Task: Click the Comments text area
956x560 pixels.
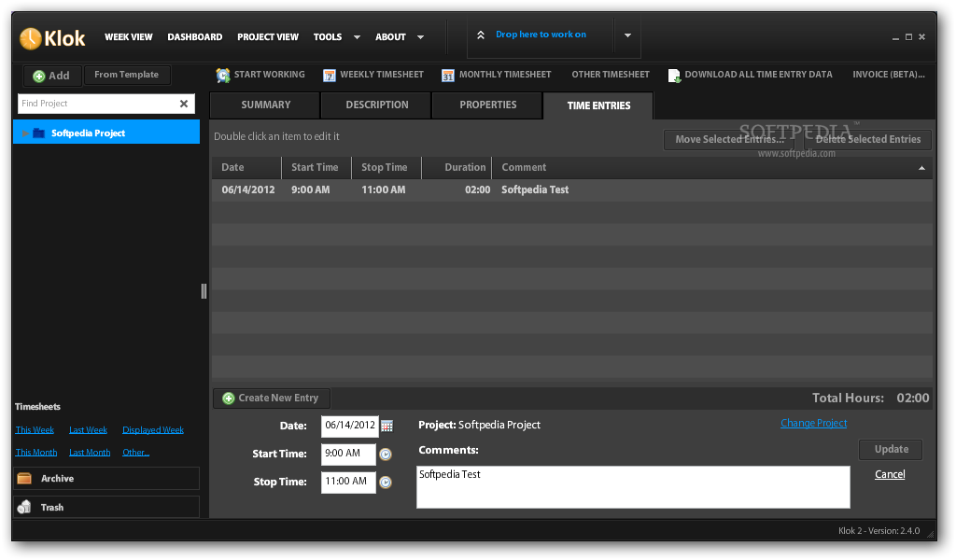Action: pos(633,487)
